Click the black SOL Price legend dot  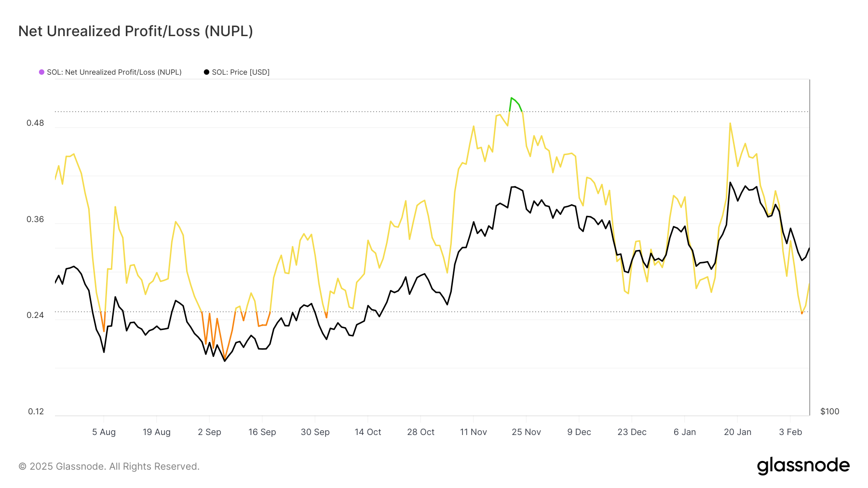(206, 72)
